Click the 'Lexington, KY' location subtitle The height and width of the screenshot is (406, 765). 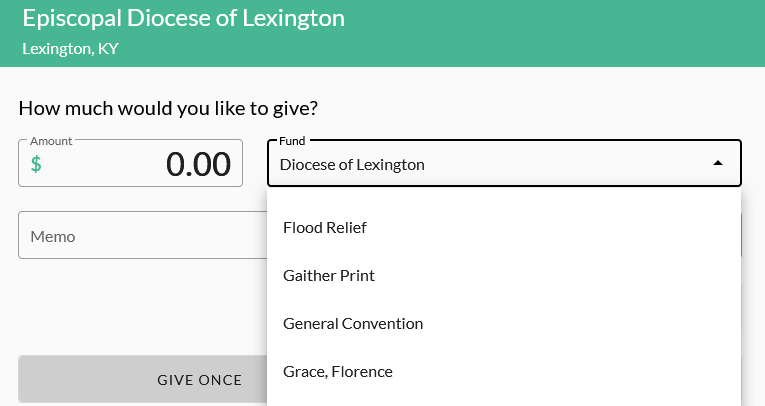[x=70, y=49]
